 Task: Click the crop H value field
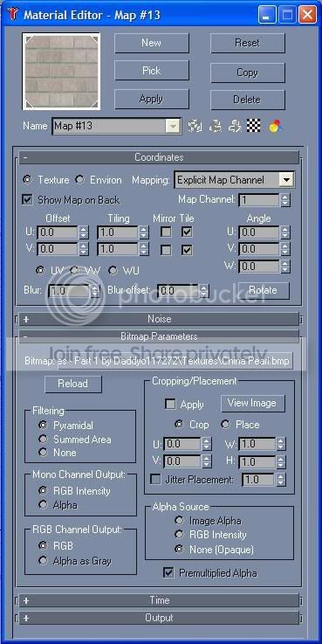257,461
